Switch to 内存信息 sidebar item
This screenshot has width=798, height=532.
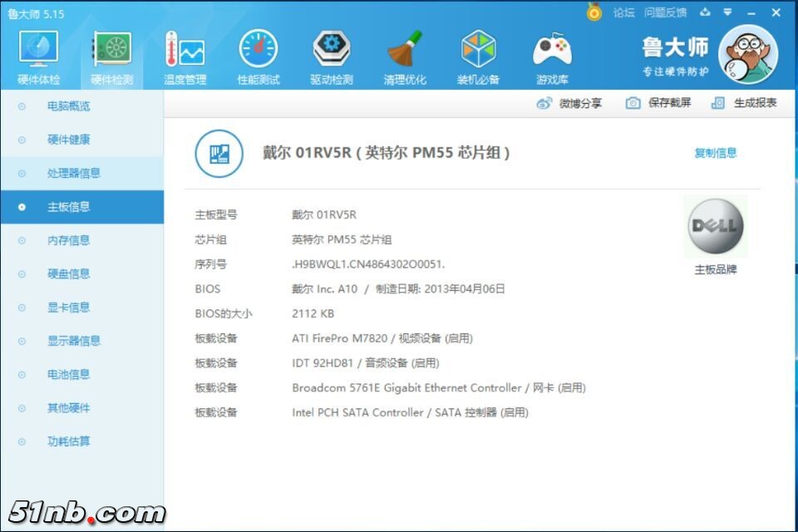coord(68,240)
